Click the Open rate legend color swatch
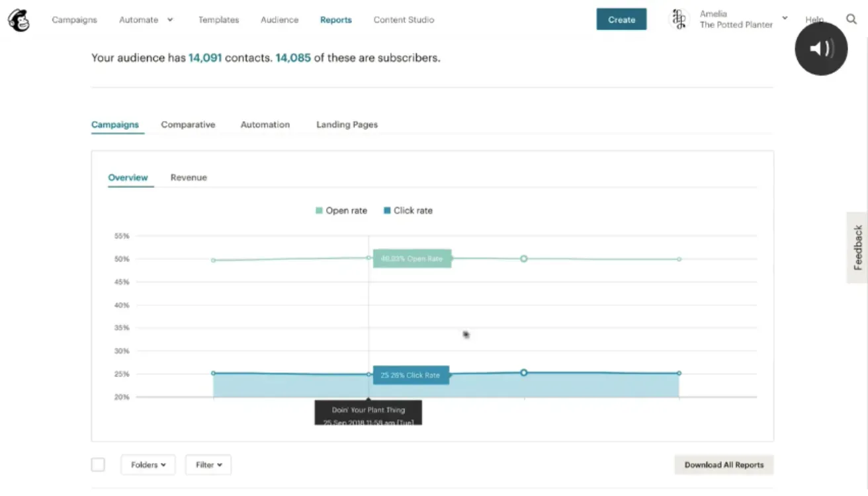The width and height of the screenshot is (868, 496). pos(318,210)
